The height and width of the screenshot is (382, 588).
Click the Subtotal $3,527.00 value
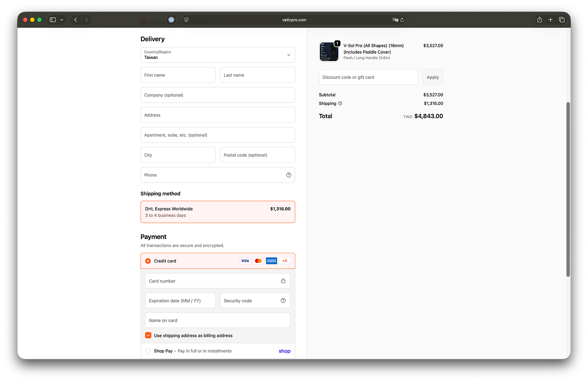click(433, 95)
